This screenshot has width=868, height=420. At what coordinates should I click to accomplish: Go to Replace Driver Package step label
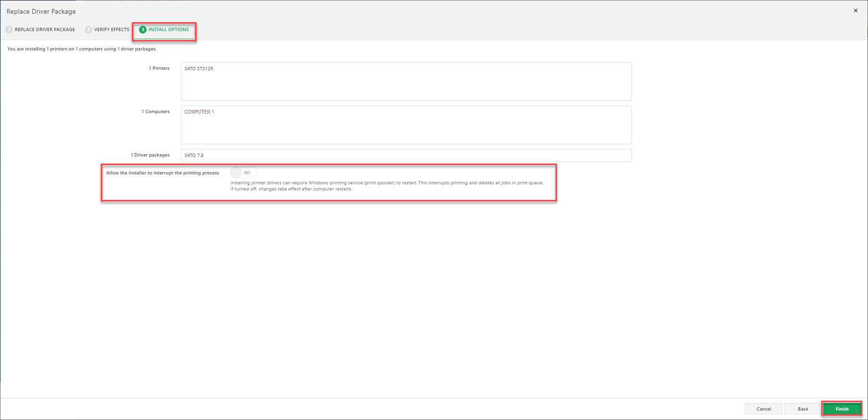45,30
